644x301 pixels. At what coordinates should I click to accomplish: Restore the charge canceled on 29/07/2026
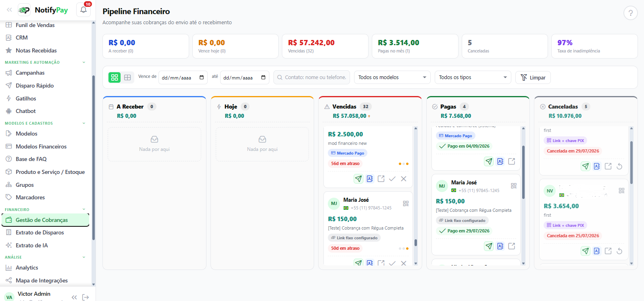point(619,166)
